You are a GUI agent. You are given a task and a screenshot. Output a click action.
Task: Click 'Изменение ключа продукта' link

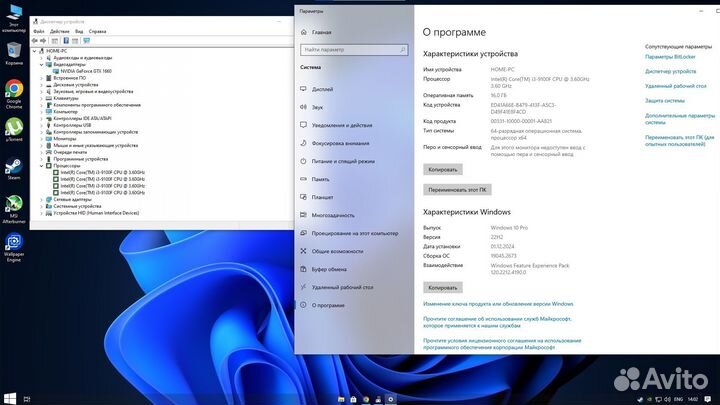(498, 304)
